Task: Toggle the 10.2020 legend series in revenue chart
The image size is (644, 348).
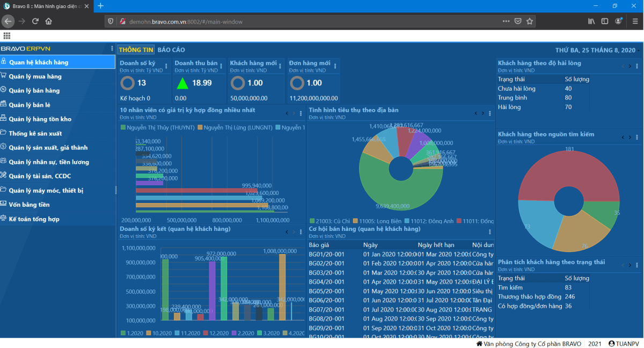Action: point(158,334)
